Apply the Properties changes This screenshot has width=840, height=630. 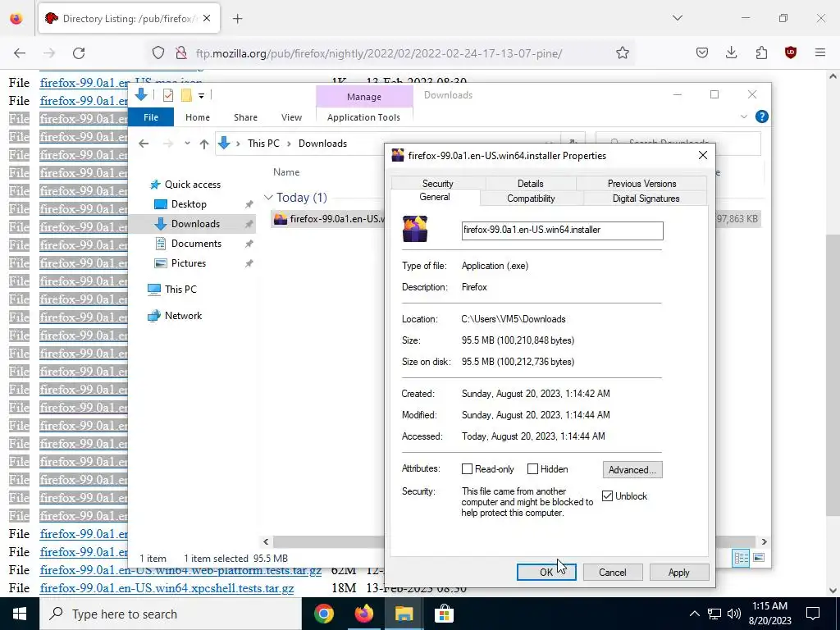[678, 572]
